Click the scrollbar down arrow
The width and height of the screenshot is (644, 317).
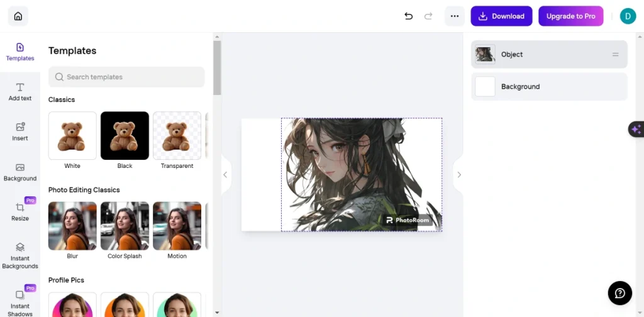pyautogui.click(x=217, y=313)
